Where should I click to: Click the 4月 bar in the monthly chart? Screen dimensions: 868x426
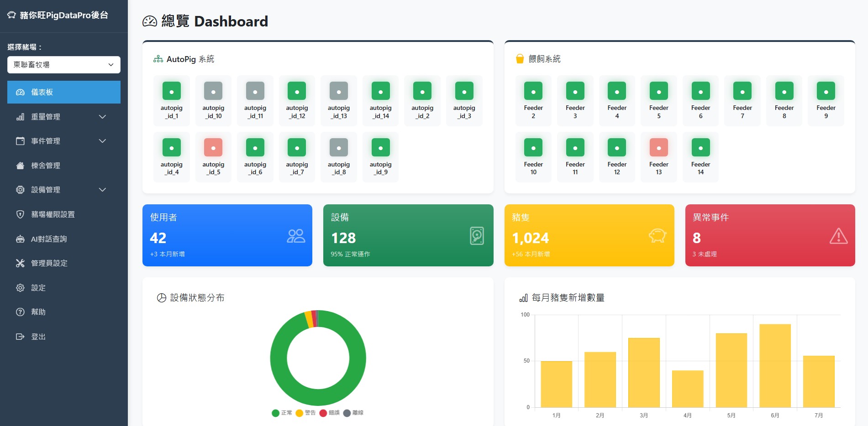(x=688, y=389)
